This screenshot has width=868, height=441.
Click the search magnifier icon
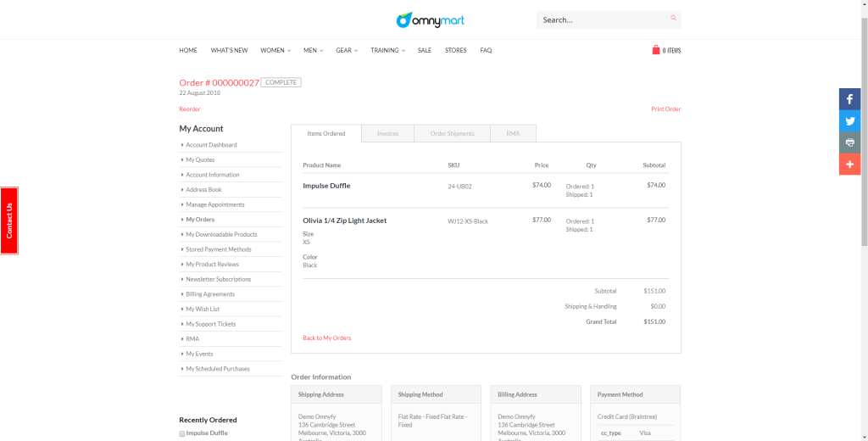673,19
